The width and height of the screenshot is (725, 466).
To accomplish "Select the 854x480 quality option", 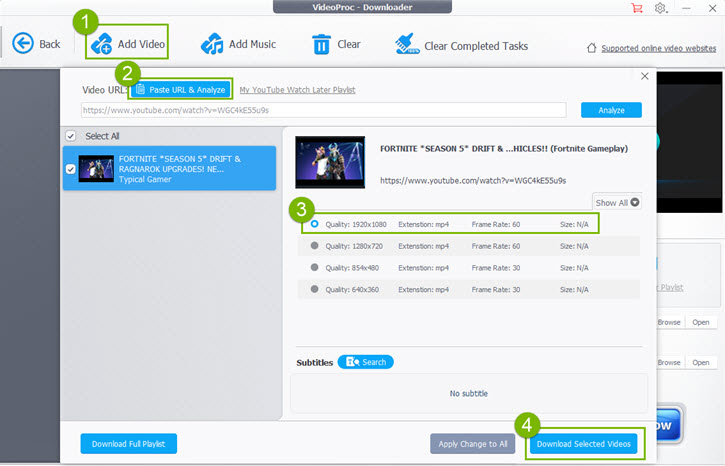I will pyautogui.click(x=469, y=268).
